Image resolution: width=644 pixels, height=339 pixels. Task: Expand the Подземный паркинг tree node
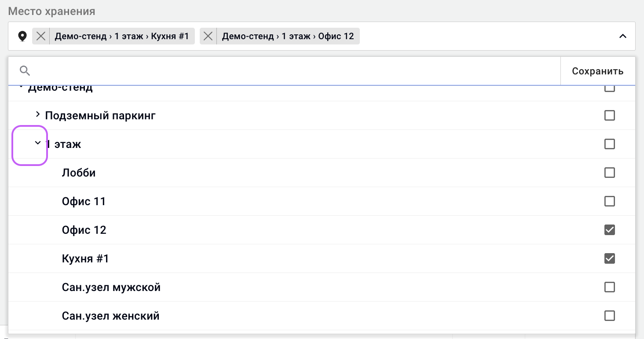(37, 114)
